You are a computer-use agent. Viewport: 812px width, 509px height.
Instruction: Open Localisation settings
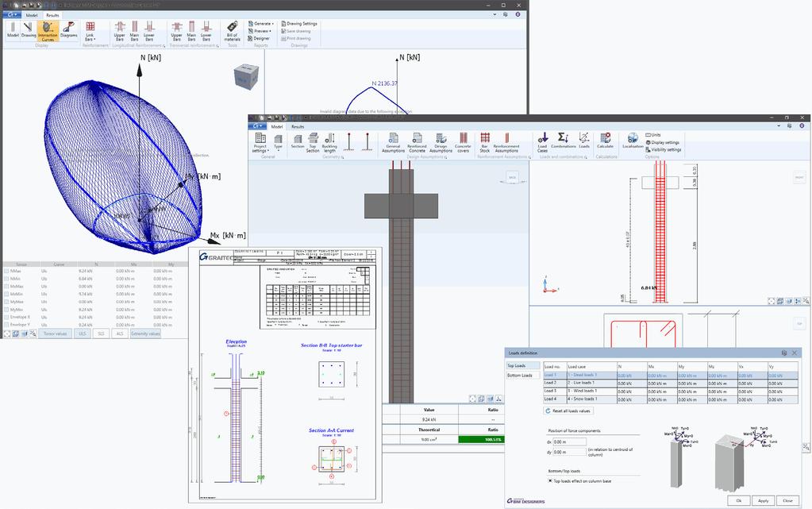click(x=633, y=141)
